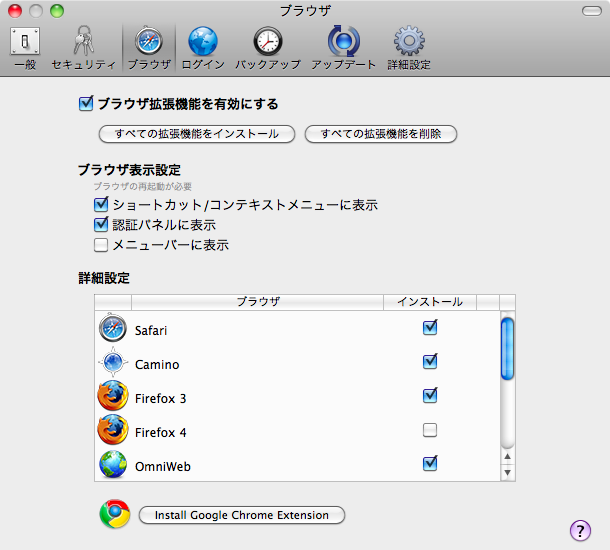
Task: Select the ブラウザ toolbar tab
Action: pos(149,47)
